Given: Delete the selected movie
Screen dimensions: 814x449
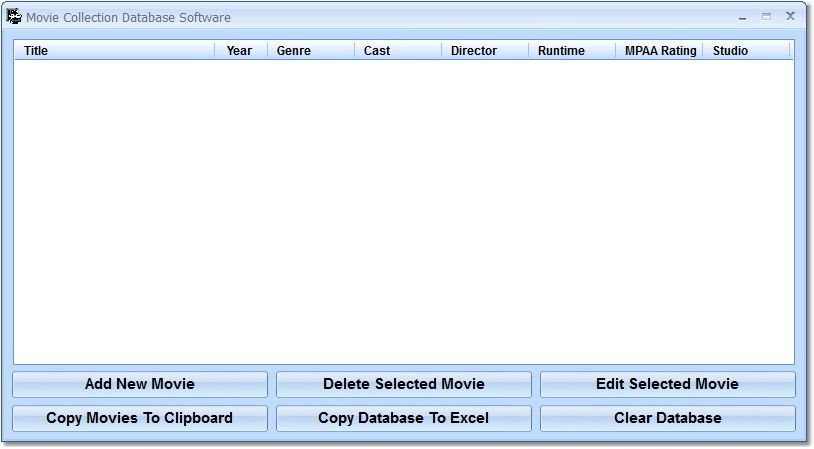Looking at the screenshot, I should [403, 384].
